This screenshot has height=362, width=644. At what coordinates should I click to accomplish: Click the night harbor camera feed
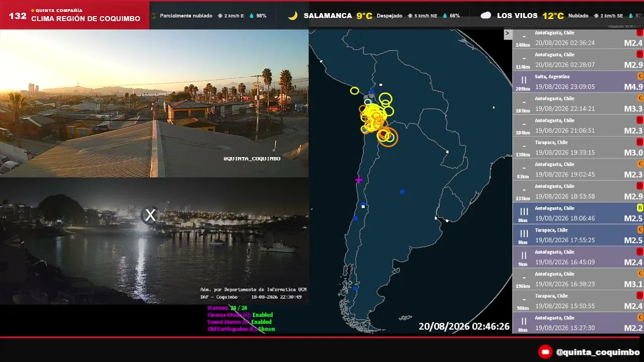coord(154,241)
